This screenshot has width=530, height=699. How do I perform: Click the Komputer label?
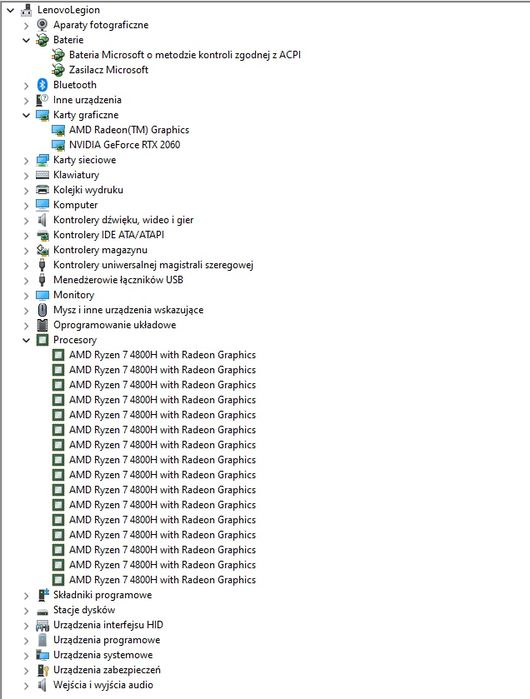coord(75,205)
